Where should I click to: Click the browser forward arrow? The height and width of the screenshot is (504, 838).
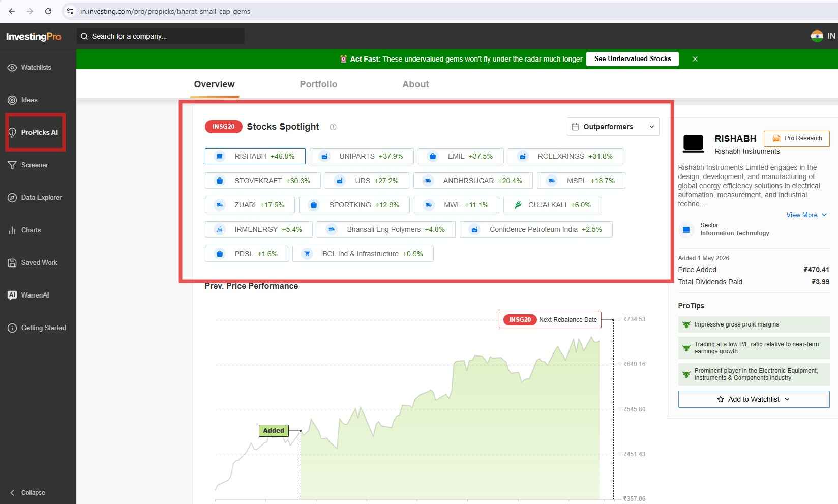30,11
